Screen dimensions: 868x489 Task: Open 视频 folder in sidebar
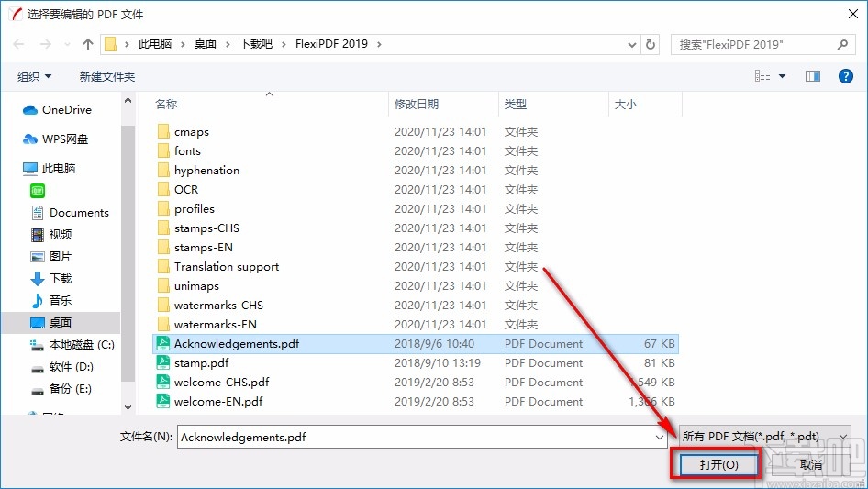(x=51, y=235)
